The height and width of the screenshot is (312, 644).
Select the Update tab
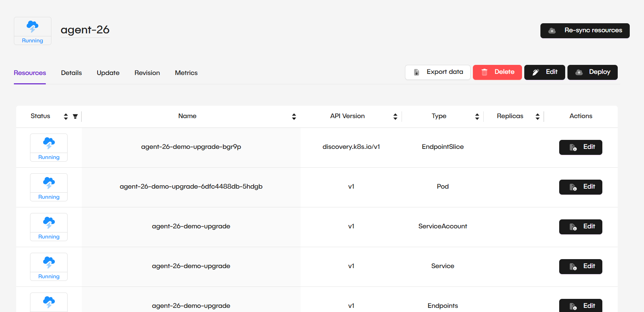108,73
